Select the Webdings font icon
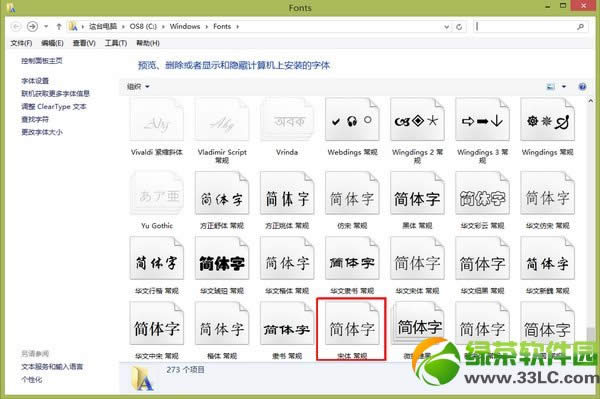Image resolution: width=600 pixels, height=399 pixels. coord(352,120)
